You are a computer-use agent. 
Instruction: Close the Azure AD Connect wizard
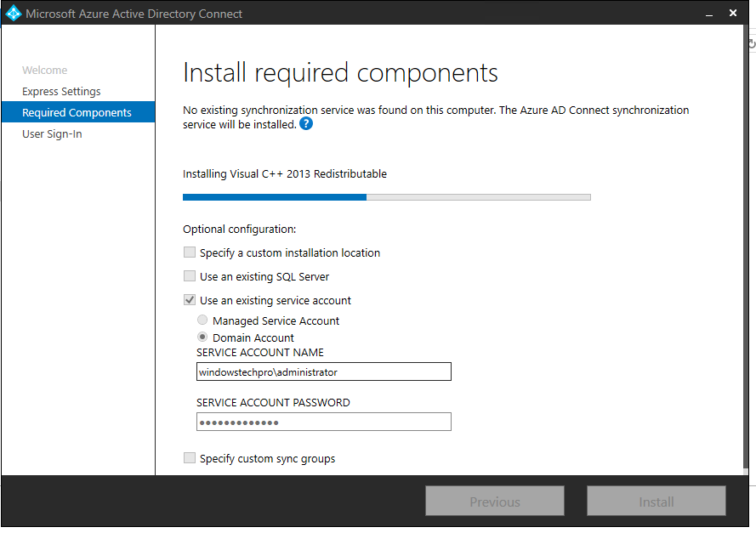click(x=733, y=13)
